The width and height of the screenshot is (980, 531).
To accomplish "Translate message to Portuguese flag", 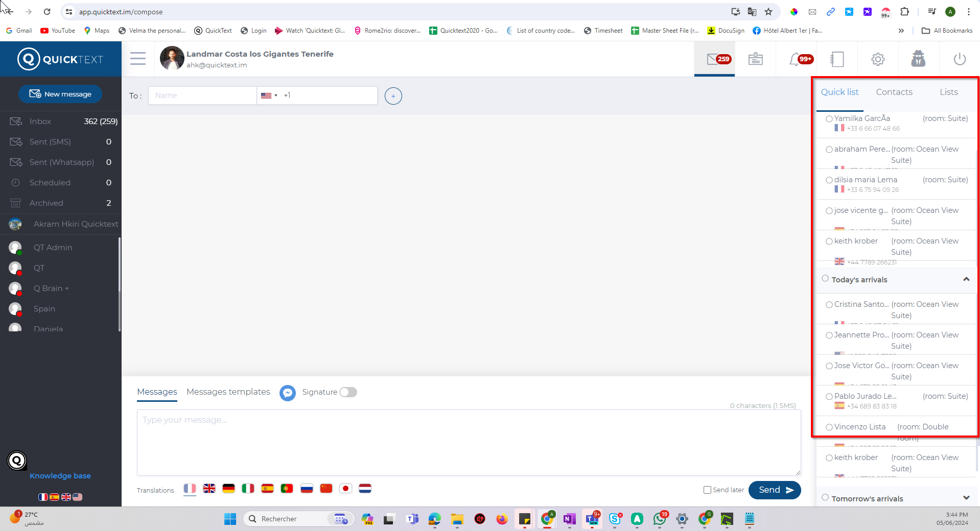I will [x=287, y=489].
